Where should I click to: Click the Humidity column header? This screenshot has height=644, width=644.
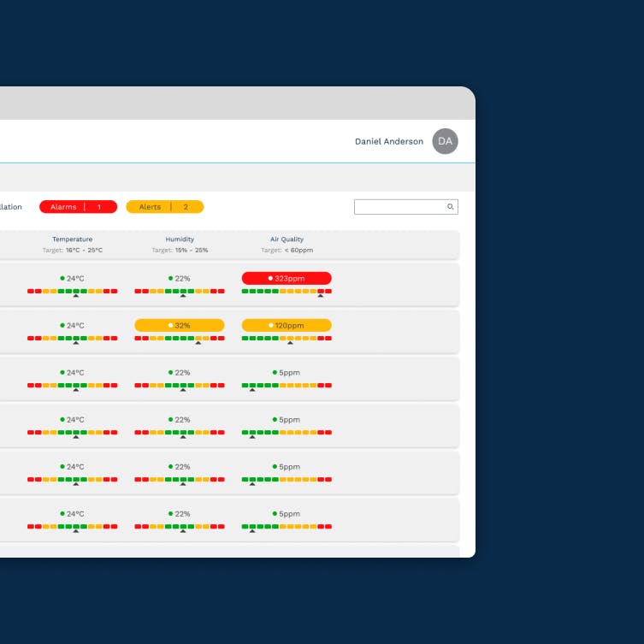tap(180, 239)
